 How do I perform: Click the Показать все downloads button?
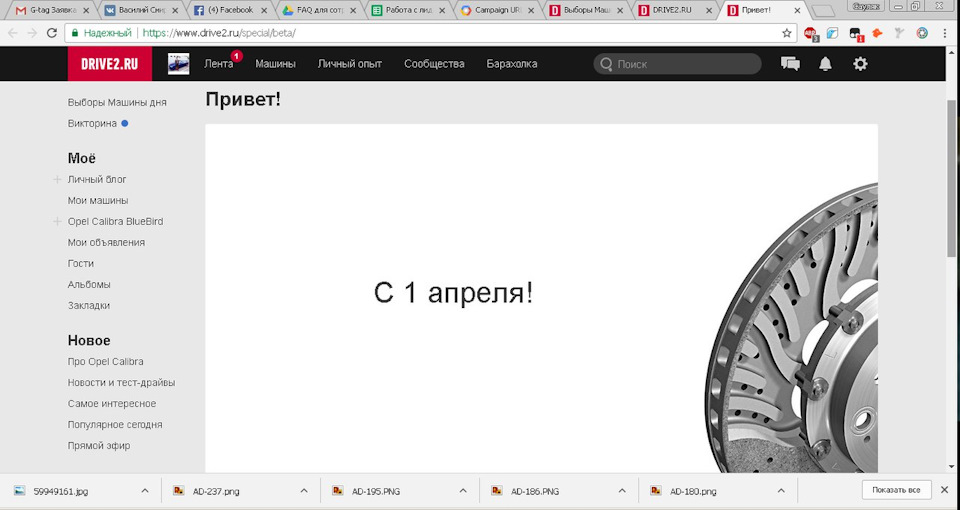point(896,490)
